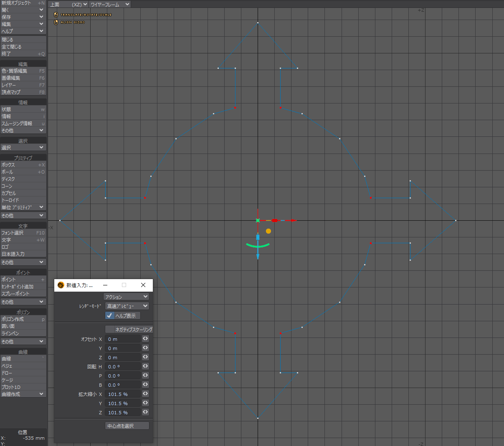This screenshot has height=446, width=504.
Task: Click the orange dot handle near gizmo
Action: (x=268, y=231)
